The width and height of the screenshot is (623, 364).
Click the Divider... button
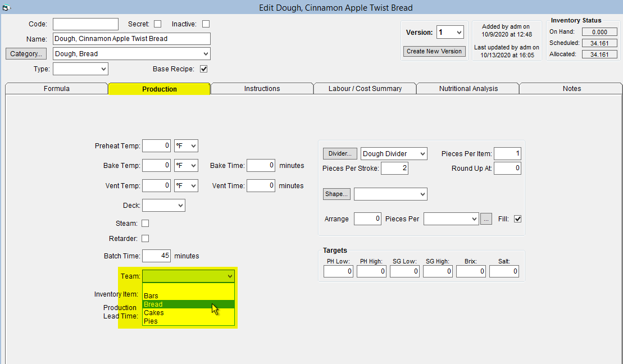[x=340, y=153]
